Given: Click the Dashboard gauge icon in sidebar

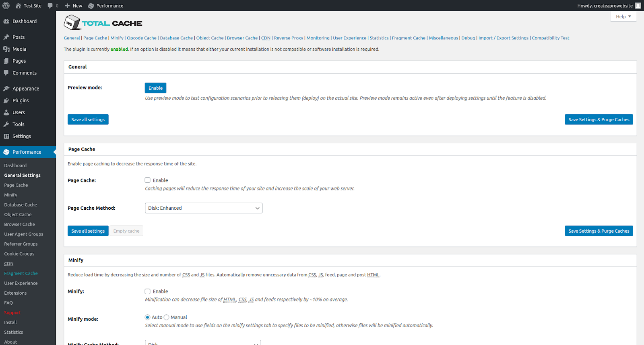Looking at the screenshot, I should click(x=6, y=21).
